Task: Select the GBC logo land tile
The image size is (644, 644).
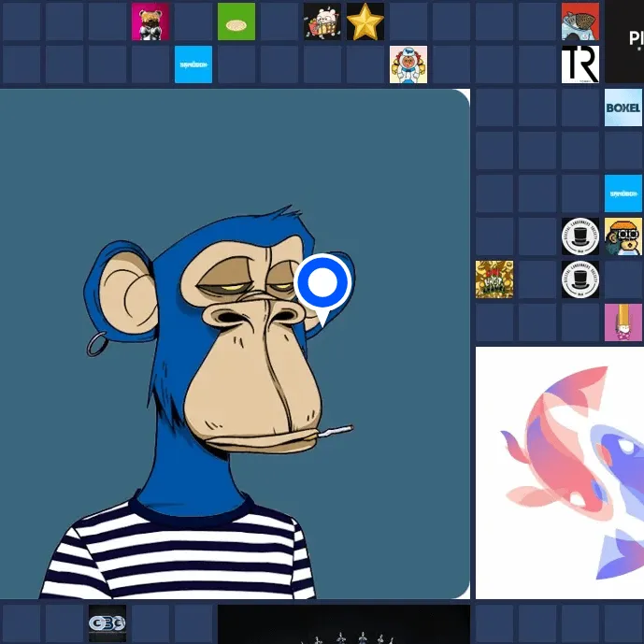Action: (x=107, y=623)
